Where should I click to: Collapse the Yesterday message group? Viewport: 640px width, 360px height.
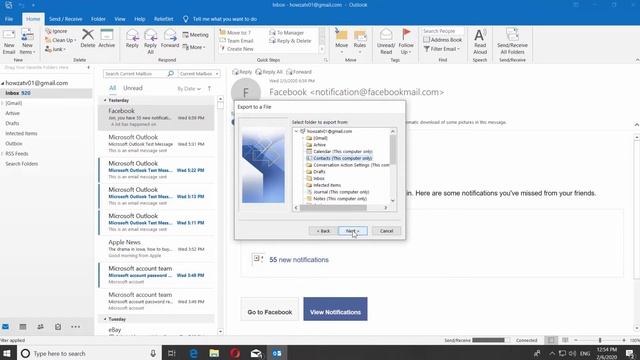click(105, 100)
